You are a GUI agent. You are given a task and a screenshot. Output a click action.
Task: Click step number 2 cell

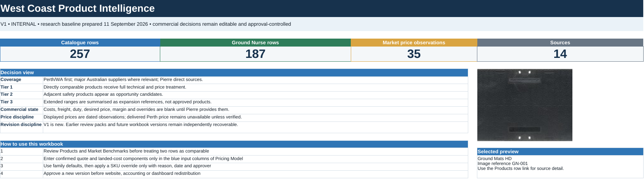coord(22,159)
